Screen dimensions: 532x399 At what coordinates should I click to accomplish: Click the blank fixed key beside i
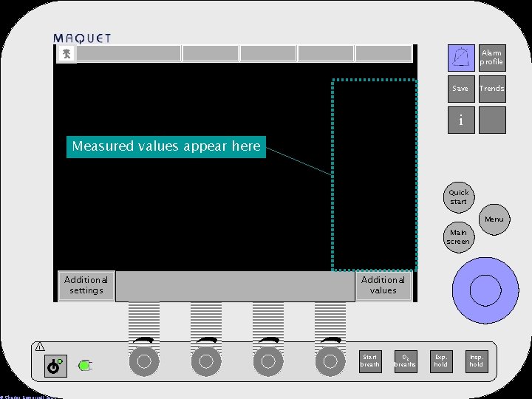click(492, 120)
